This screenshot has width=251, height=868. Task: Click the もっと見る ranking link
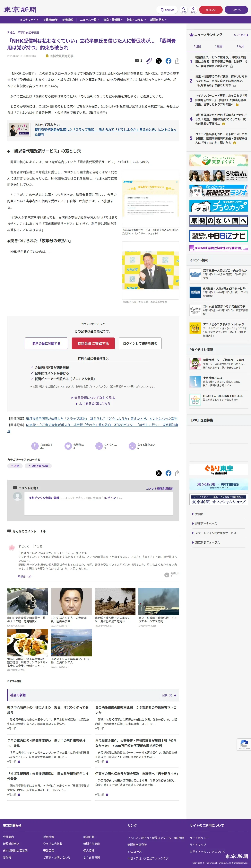tap(241, 35)
